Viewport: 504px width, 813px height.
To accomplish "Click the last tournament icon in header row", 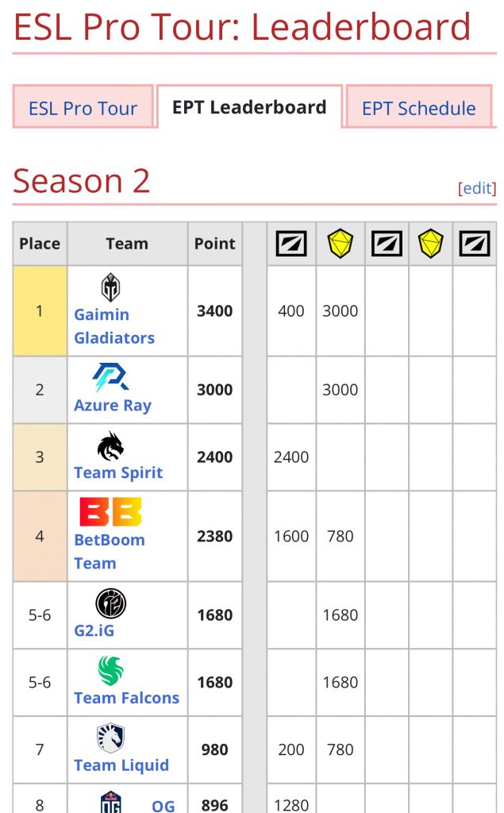I will click(x=475, y=244).
